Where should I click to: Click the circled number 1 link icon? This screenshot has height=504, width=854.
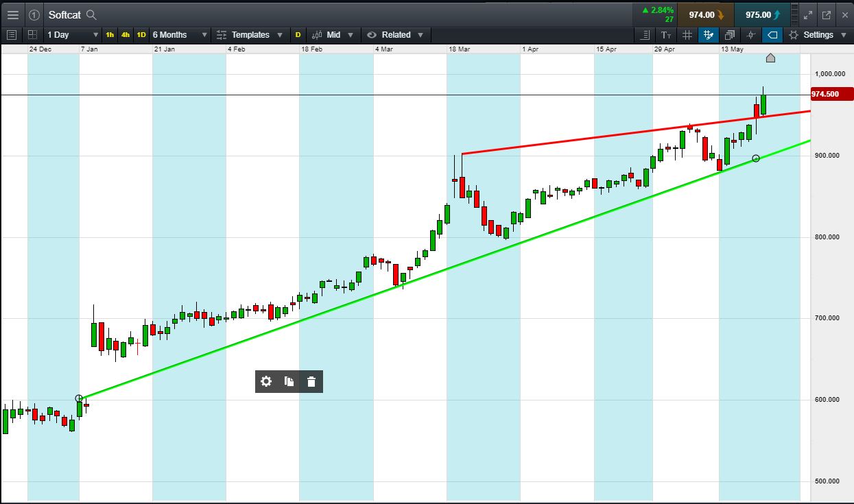[x=34, y=14]
